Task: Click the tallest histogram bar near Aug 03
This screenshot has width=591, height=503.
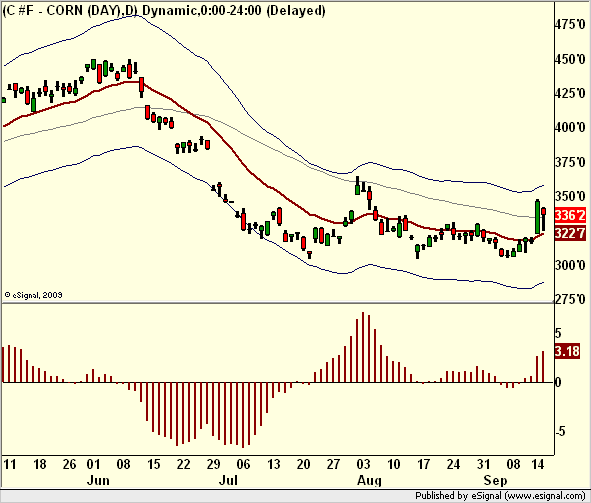Action: (x=363, y=347)
